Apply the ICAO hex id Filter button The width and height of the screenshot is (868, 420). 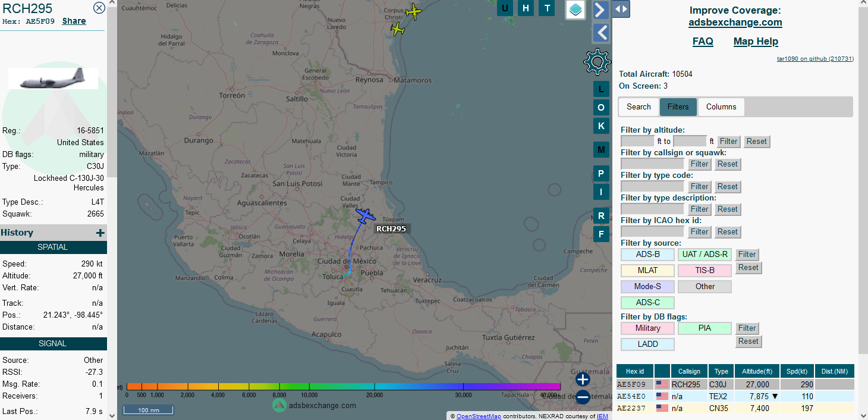point(699,232)
